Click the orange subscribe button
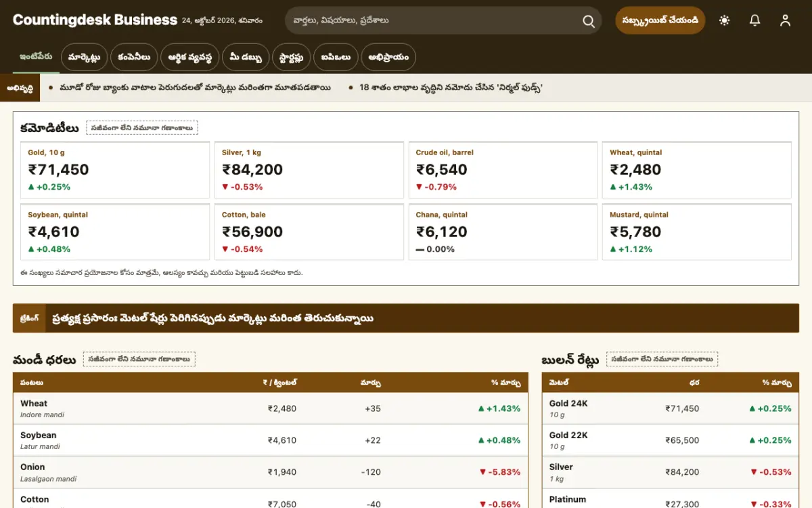812x508 pixels. pos(660,20)
